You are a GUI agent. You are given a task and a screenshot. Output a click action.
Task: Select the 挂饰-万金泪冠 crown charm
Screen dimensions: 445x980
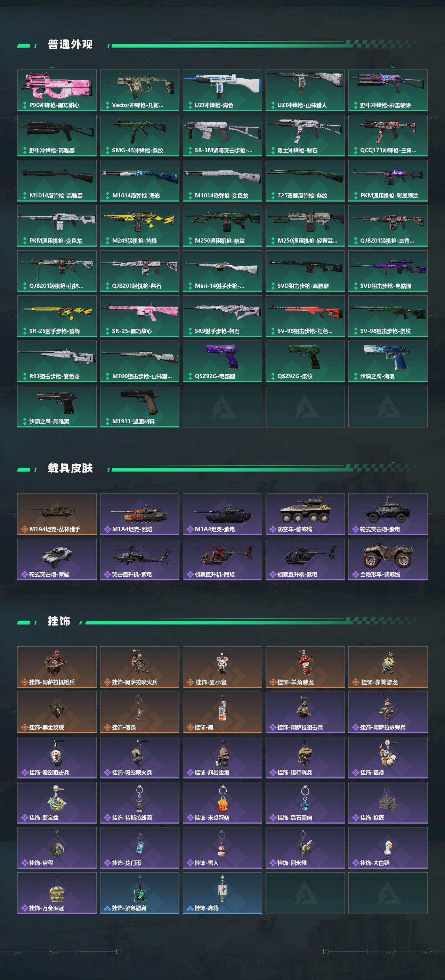click(57, 893)
